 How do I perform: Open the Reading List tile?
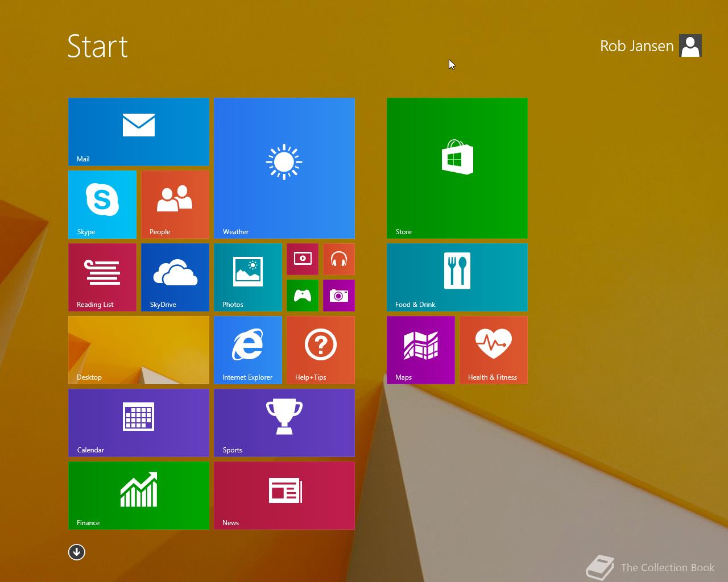(x=102, y=277)
